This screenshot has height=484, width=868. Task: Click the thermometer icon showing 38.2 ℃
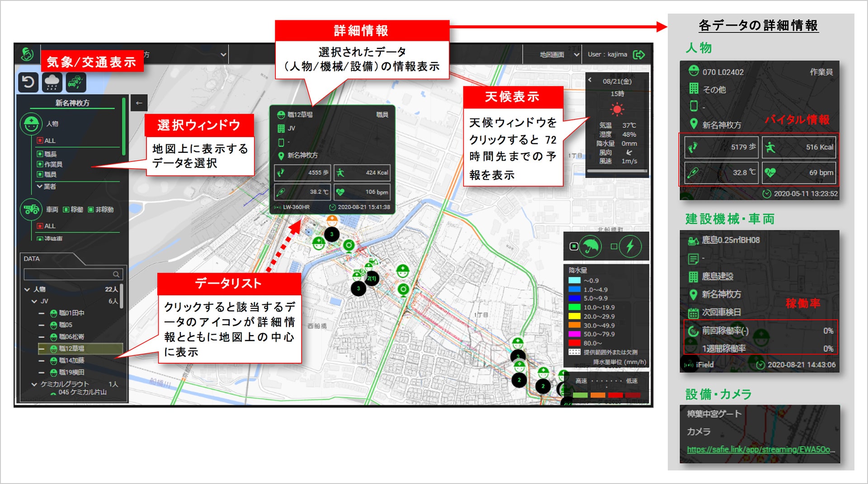281,192
